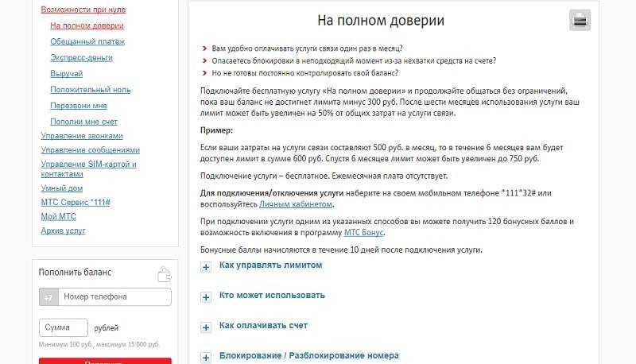Open Возможности при нуле menu item
Image resolution: width=636 pixels, height=364 pixels.
pyautogui.click(x=83, y=10)
